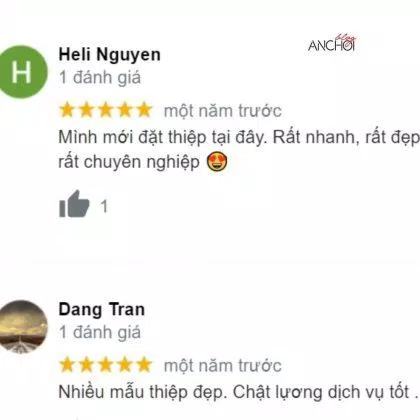
Task: Click "1 đánh giá" under Dang Tran
Action: [100, 332]
